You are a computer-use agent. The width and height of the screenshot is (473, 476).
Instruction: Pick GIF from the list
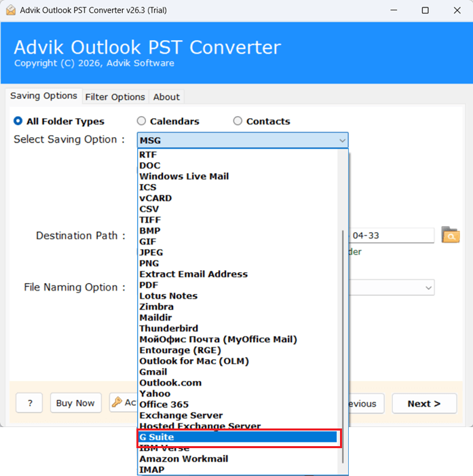click(x=238, y=242)
